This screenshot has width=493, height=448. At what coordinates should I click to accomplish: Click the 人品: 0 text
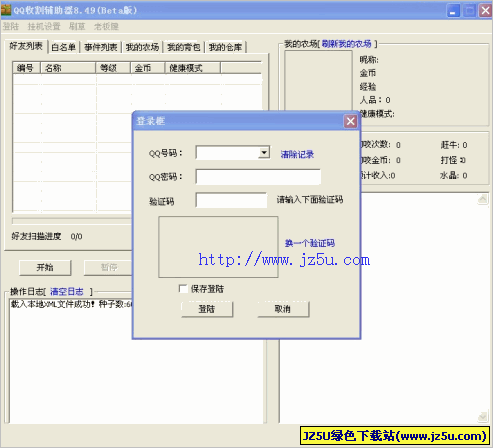(x=375, y=100)
